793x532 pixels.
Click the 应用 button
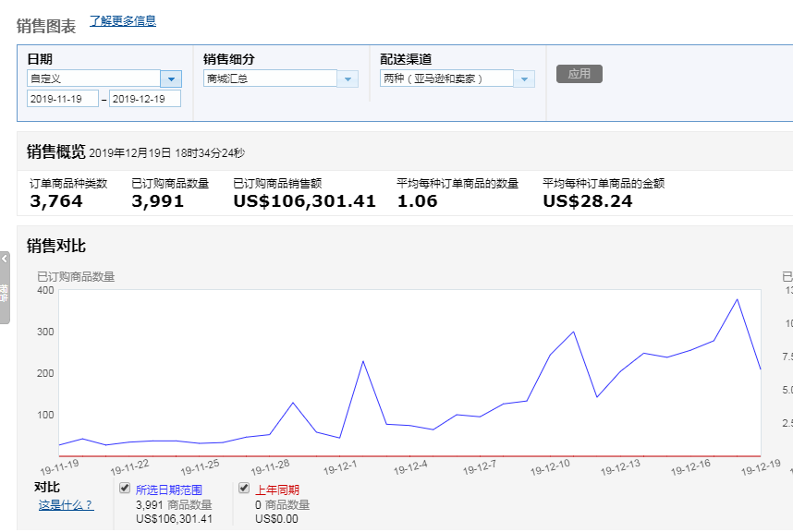(x=579, y=74)
